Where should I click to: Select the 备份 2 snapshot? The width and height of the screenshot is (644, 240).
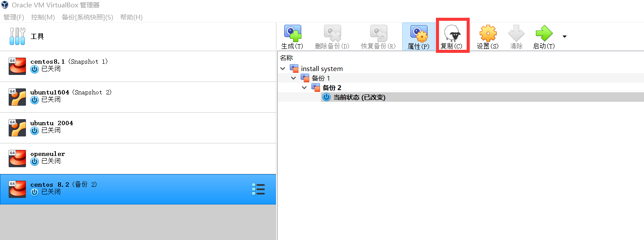pos(332,88)
